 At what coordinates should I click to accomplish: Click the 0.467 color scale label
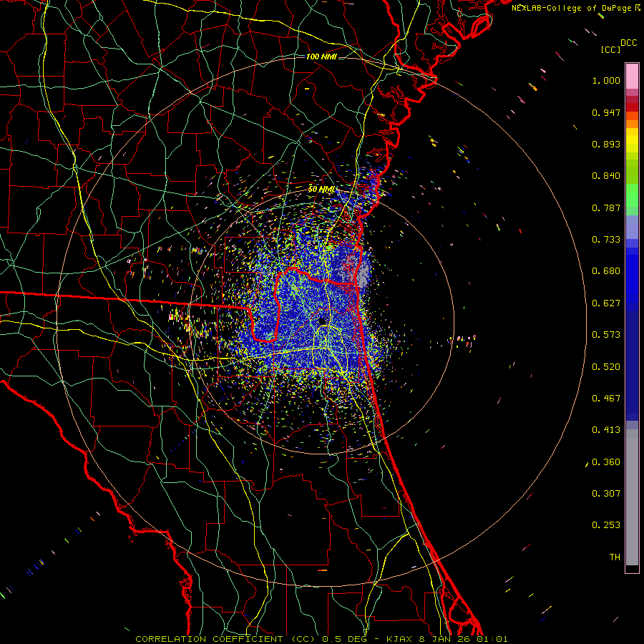coord(606,399)
